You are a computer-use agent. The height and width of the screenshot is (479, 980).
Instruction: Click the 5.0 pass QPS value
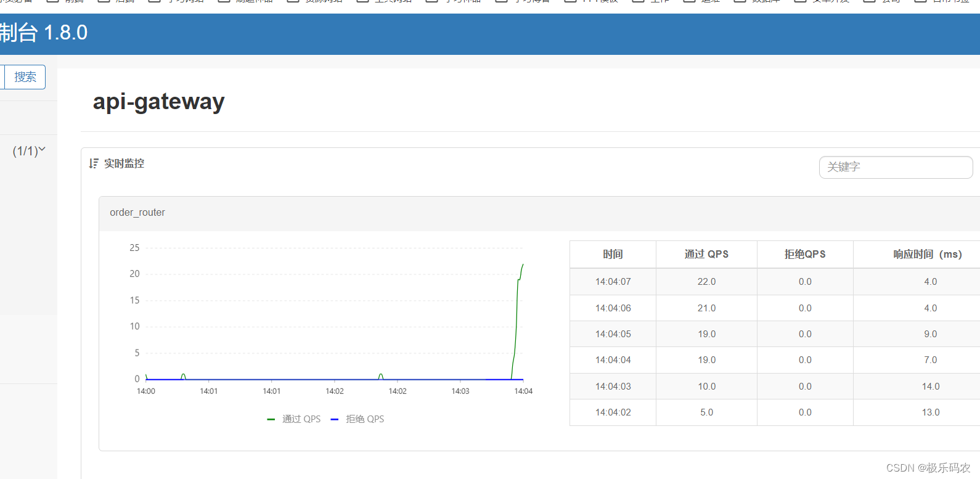[x=706, y=412]
